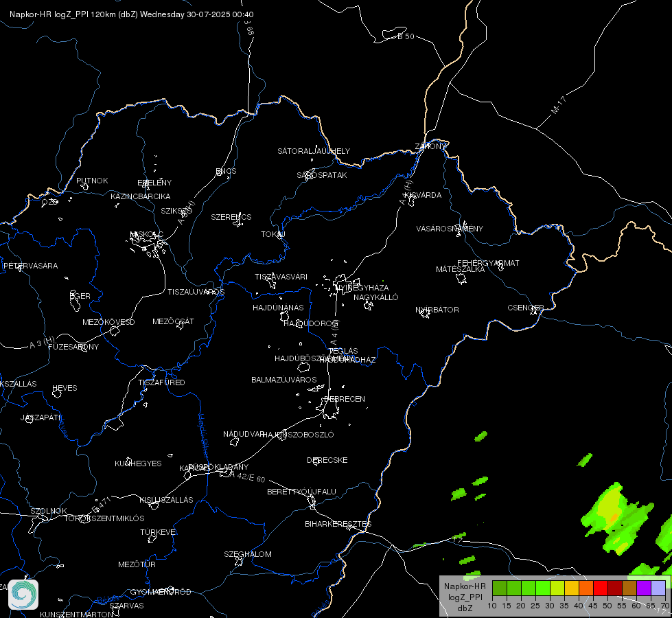Click the EGER city label
Image resolution: width=672 pixels, height=618 pixels.
click(80, 296)
